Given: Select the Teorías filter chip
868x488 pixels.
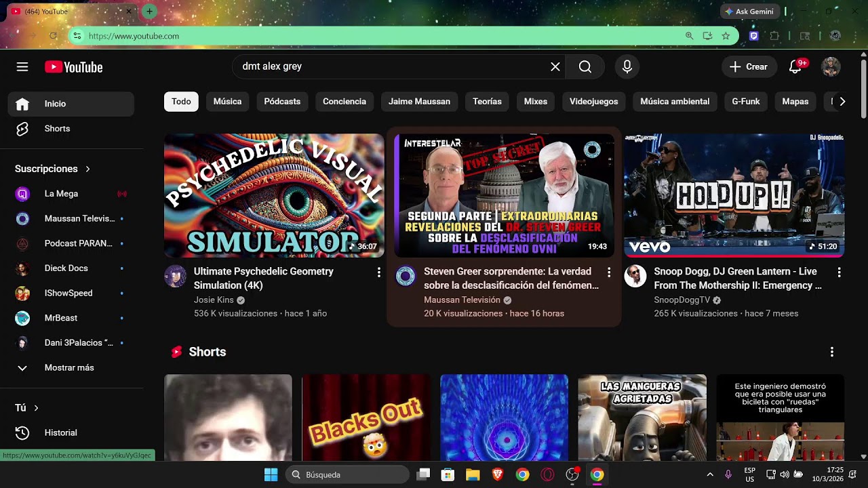Looking at the screenshot, I should 487,102.
